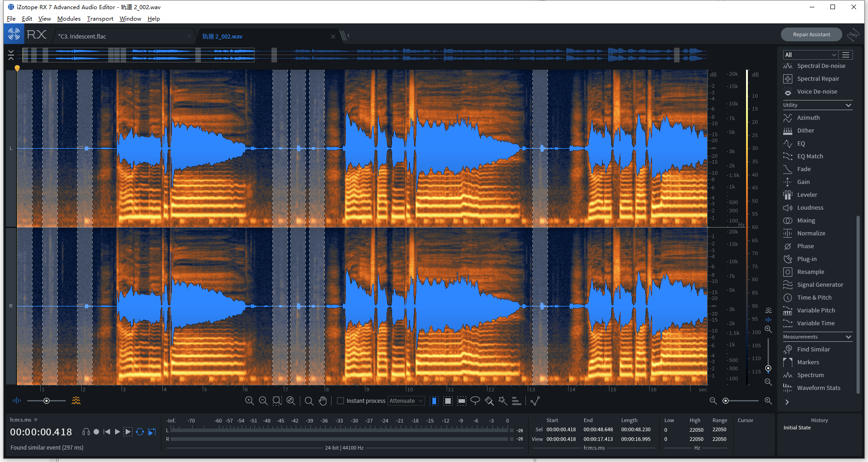
Task: Close the 轨道 2_002.wav tab
Action: point(333,36)
